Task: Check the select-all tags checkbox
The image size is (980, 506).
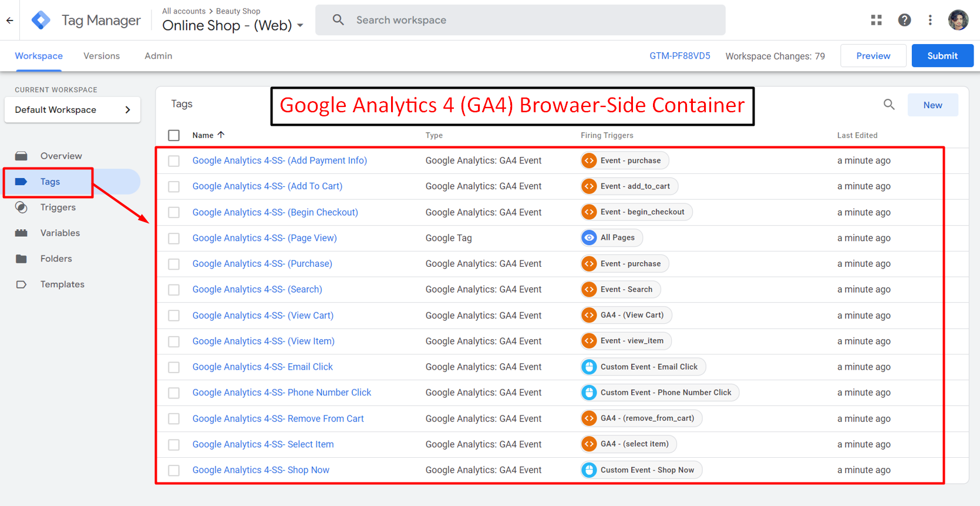Action: coord(174,135)
